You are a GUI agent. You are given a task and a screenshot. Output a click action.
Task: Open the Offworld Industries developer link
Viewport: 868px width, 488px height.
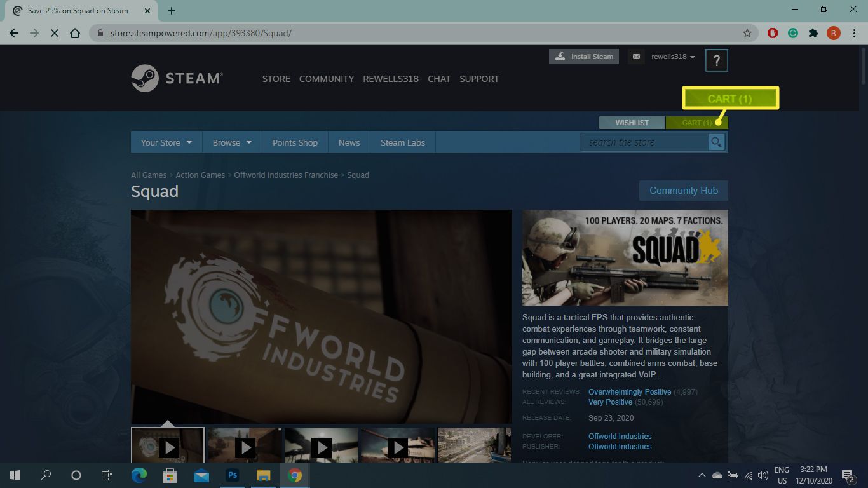[x=620, y=437]
